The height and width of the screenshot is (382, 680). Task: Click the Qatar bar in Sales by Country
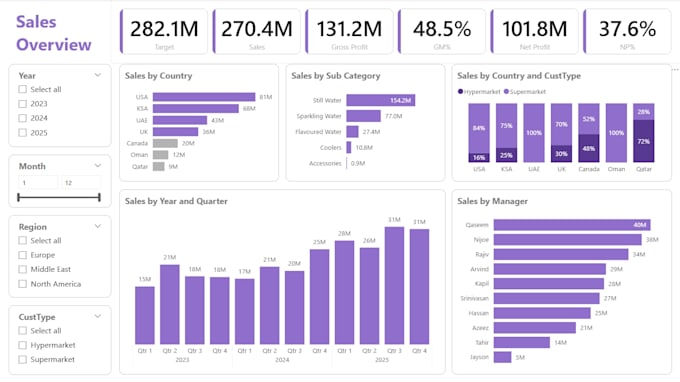pyautogui.click(x=159, y=167)
